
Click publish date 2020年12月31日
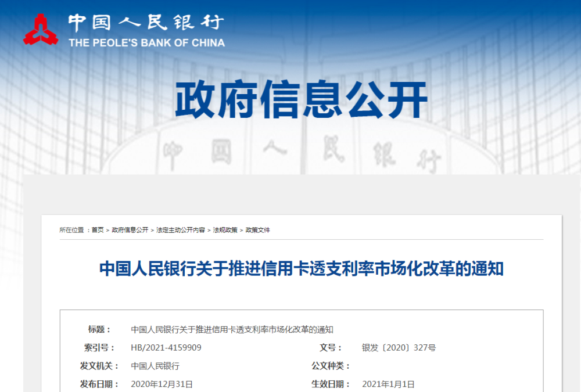point(162,384)
